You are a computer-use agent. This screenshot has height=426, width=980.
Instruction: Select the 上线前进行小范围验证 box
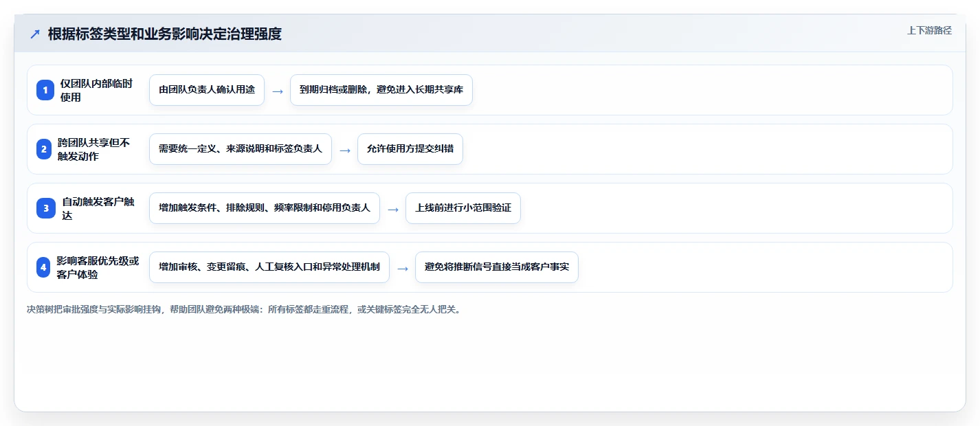(x=463, y=208)
